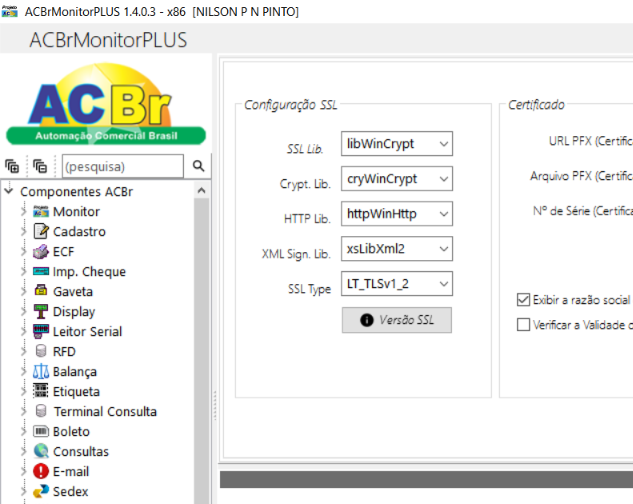The image size is (633, 504).
Task: Click the Imp. Cheque icon
Action: 41,271
